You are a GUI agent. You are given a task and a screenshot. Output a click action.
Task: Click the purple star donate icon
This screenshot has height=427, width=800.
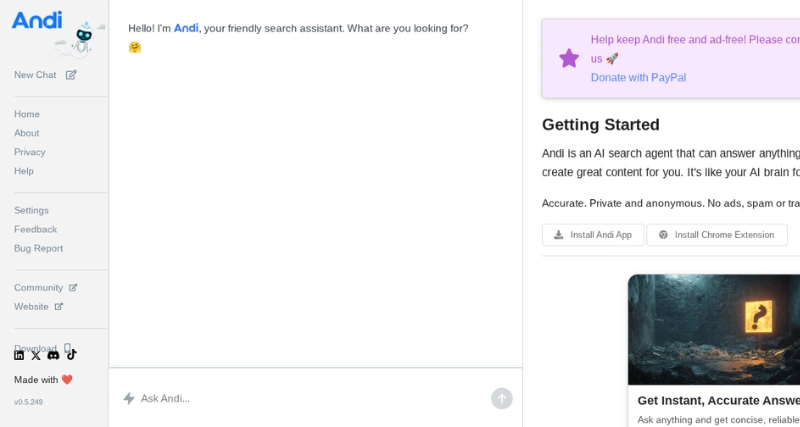click(569, 58)
